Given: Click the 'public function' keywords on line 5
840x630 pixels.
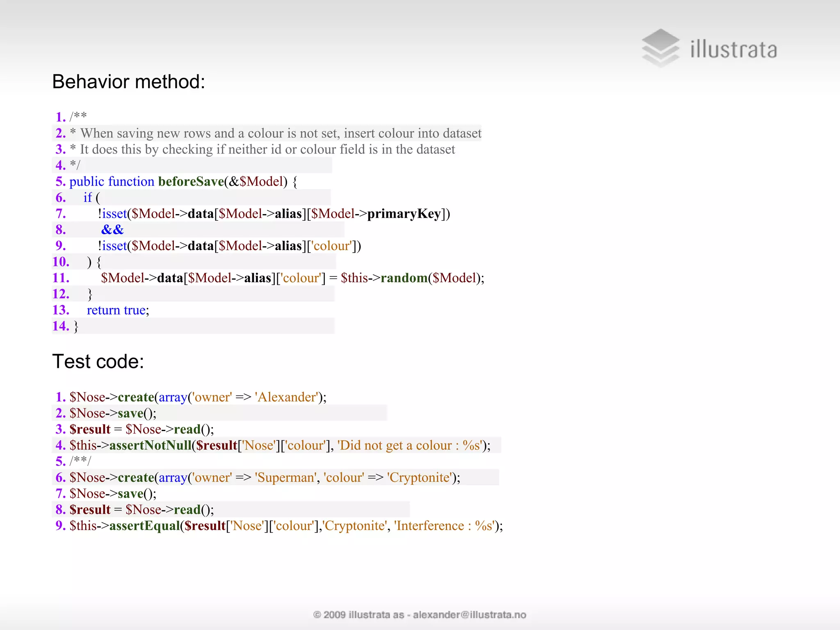Looking at the screenshot, I should 112,181.
